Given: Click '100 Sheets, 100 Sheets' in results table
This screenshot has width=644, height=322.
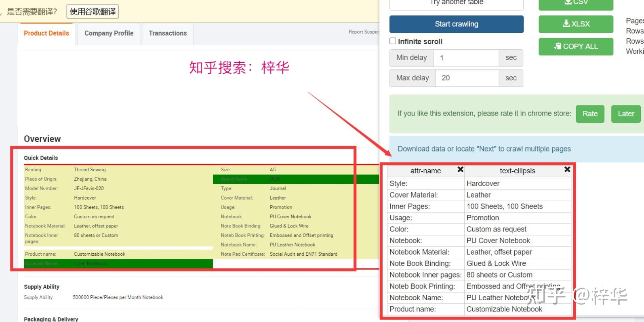Looking at the screenshot, I should tap(518, 206).
